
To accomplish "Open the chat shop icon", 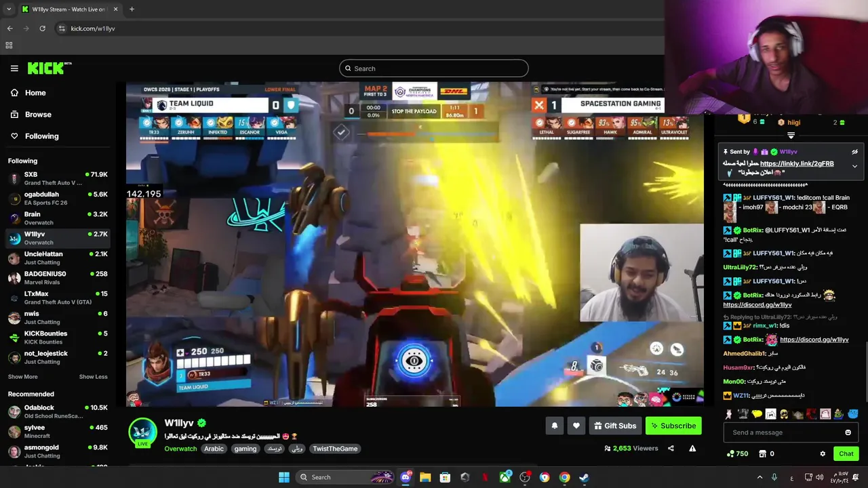I will click(763, 454).
